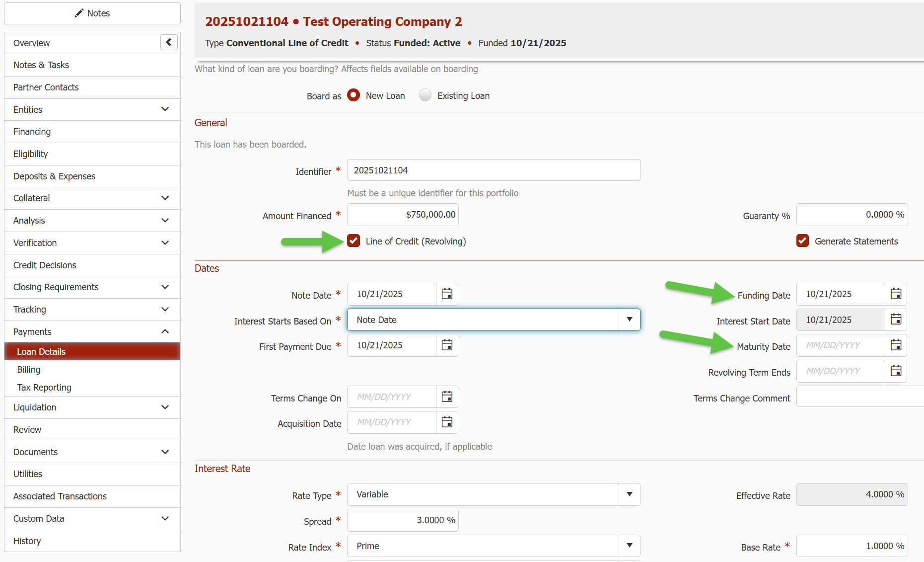Click the Amount Financed input field
The height and width of the screenshot is (562, 924).
pos(403,215)
